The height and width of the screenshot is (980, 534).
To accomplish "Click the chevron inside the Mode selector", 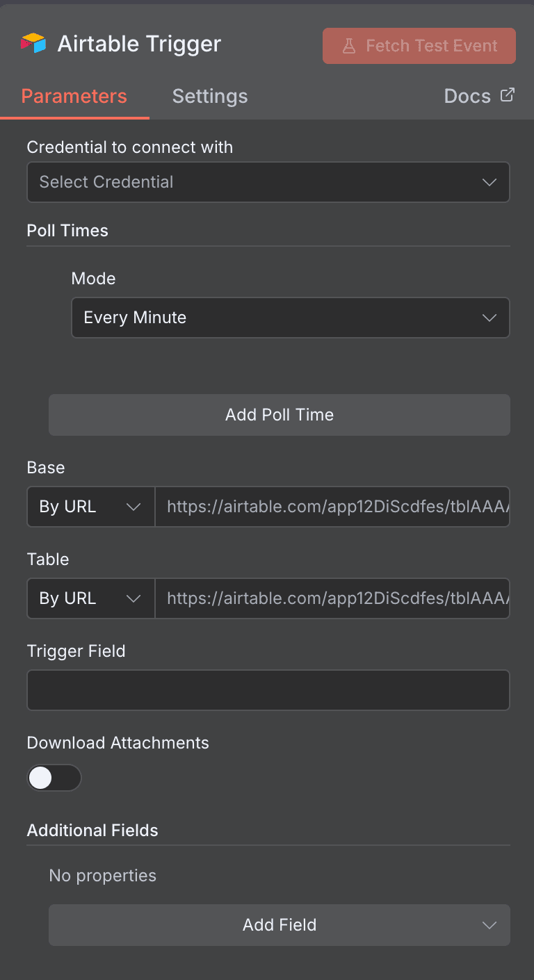I will pyautogui.click(x=489, y=317).
